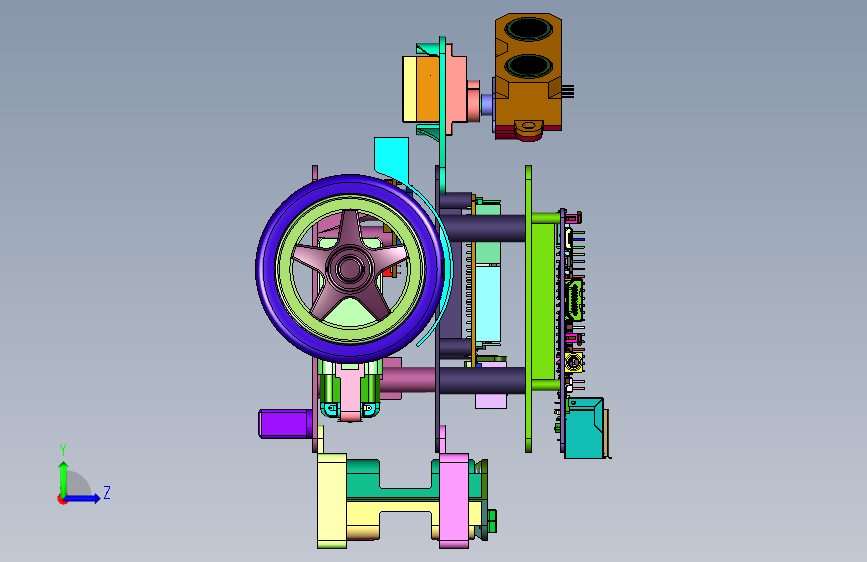This screenshot has height=562, width=867.
Task: Select the blue Z axis arrow of the triad
Action: [83, 498]
